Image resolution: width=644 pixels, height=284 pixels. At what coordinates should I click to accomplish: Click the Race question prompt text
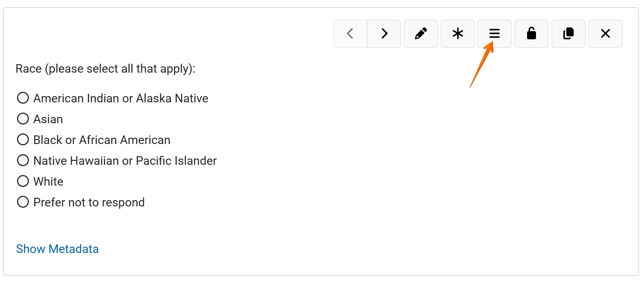coord(105,69)
